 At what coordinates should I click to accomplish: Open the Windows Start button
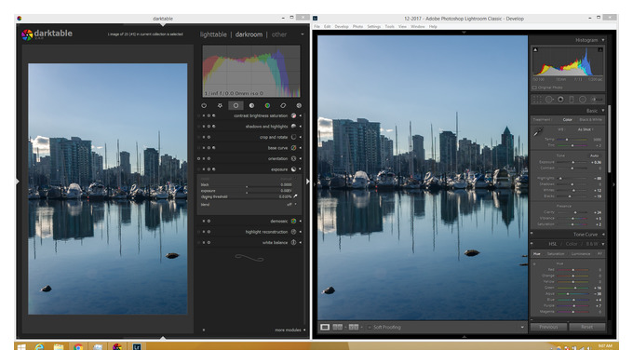coord(20,346)
